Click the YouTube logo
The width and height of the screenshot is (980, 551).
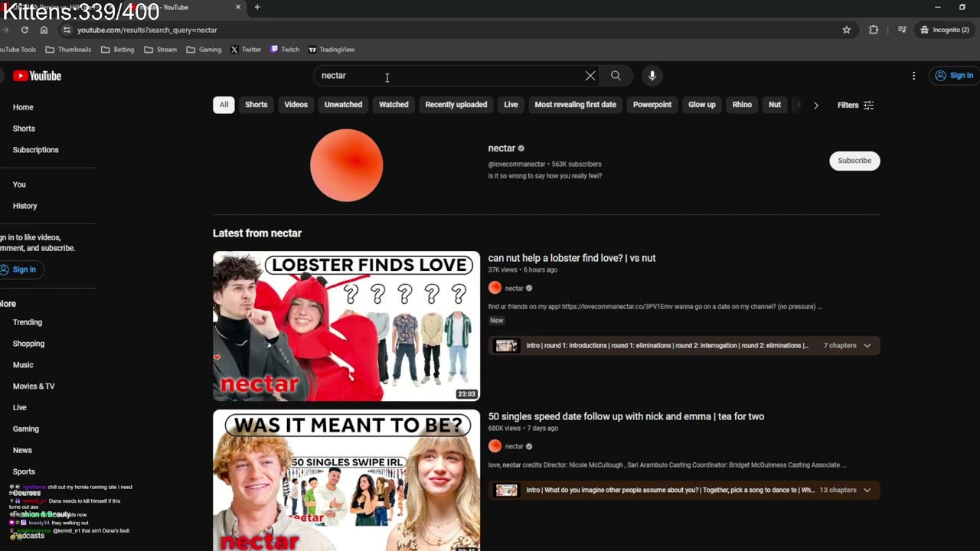point(37,76)
